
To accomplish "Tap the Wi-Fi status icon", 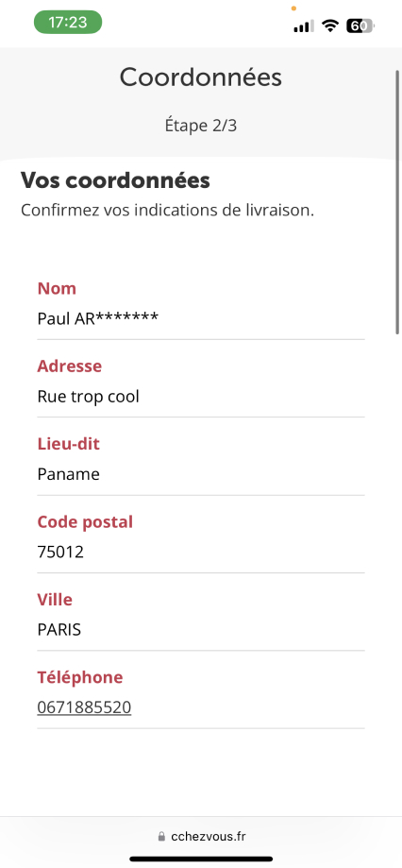I will tap(330, 26).
